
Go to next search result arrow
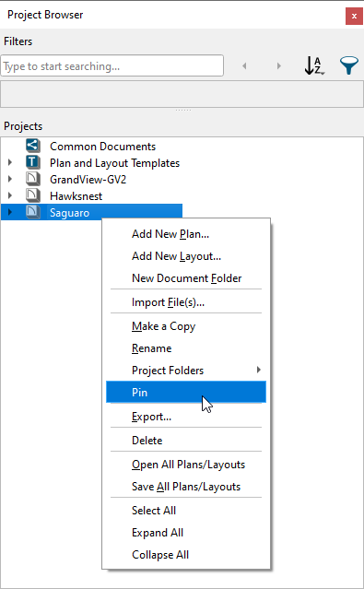(278, 66)
